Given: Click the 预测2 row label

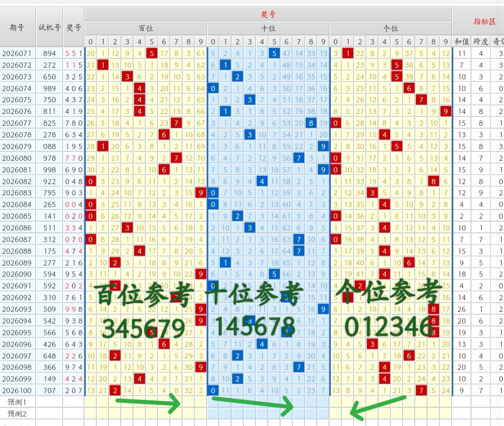Looking at the screenshot, I should pyautogui.click(x=18, y=414).
